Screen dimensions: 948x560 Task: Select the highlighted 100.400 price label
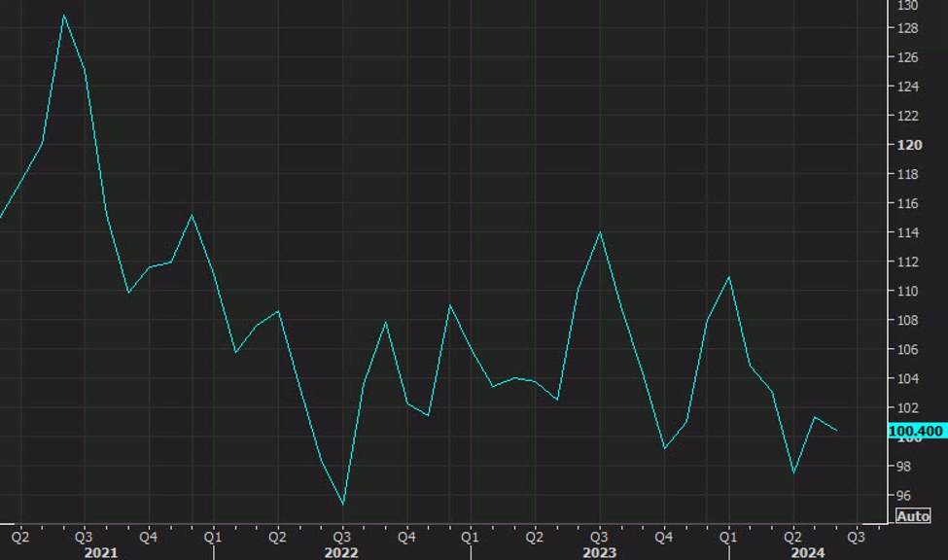click(x=917, y=431)
